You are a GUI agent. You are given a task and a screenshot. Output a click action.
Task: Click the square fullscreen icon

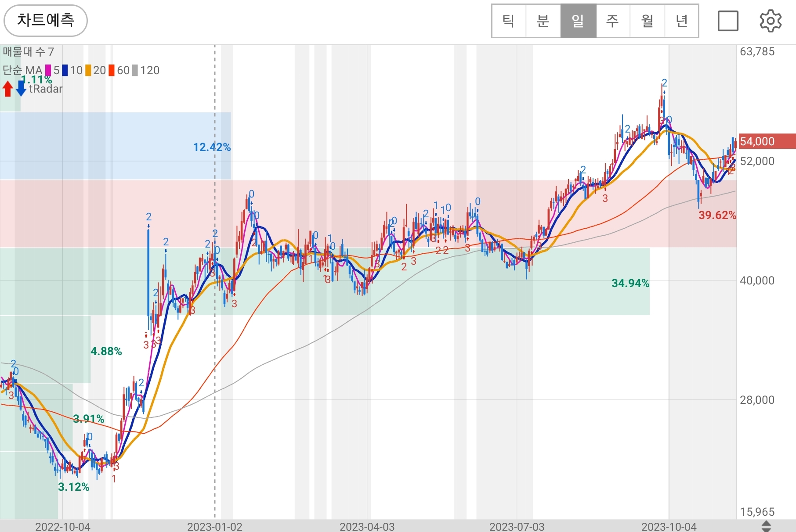[x=728, y=21]
